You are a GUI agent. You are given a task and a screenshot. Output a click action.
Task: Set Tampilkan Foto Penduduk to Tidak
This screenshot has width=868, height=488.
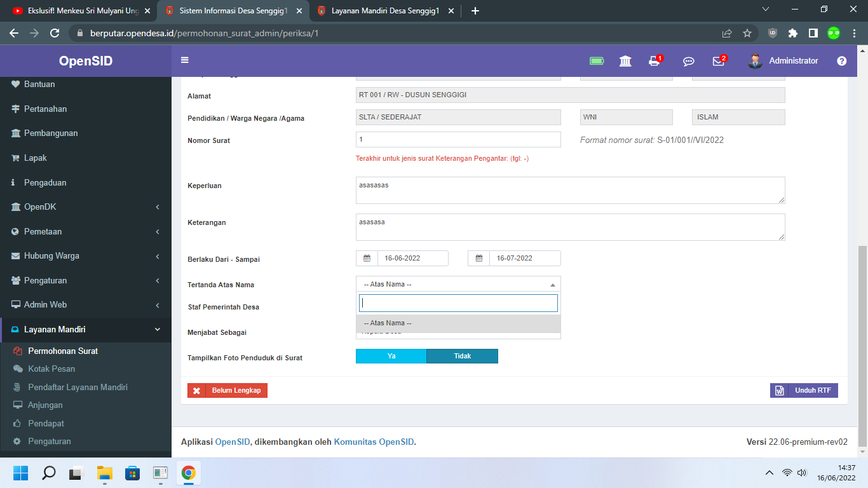coord(462,356)
